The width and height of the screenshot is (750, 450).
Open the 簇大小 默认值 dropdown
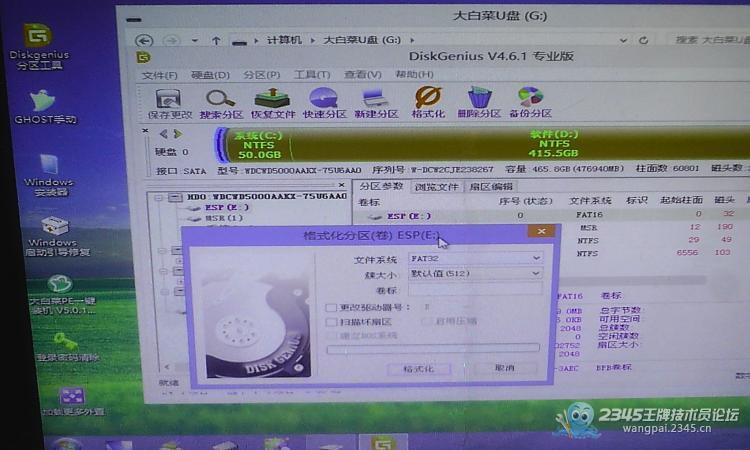pos(536,274)
